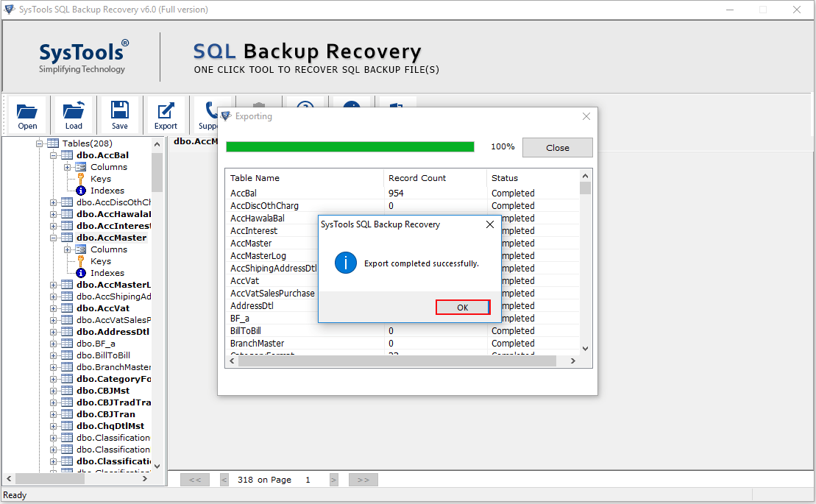Select dbo.BillToBill table in tree

(103, 356)
